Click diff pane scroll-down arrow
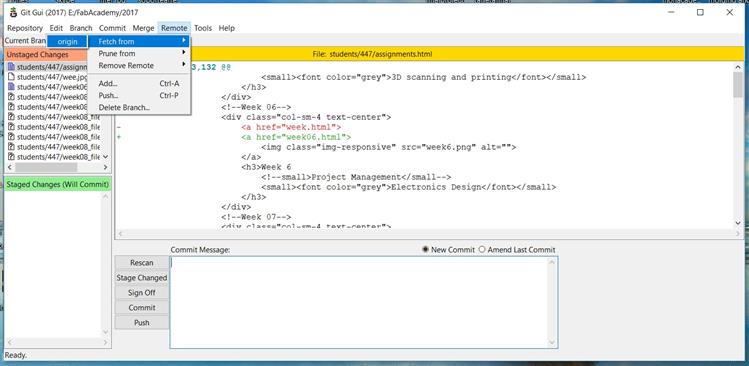The image size is (749, 366). click(x=738, y=223)
